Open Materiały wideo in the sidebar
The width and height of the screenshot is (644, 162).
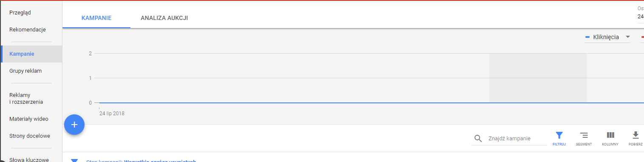(29, 119)
